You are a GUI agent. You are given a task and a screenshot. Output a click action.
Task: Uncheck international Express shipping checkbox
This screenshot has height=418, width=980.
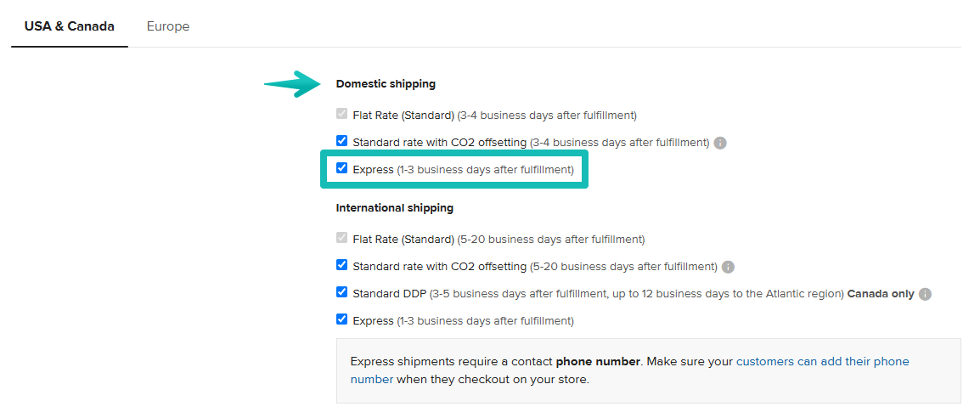[341, 320]
